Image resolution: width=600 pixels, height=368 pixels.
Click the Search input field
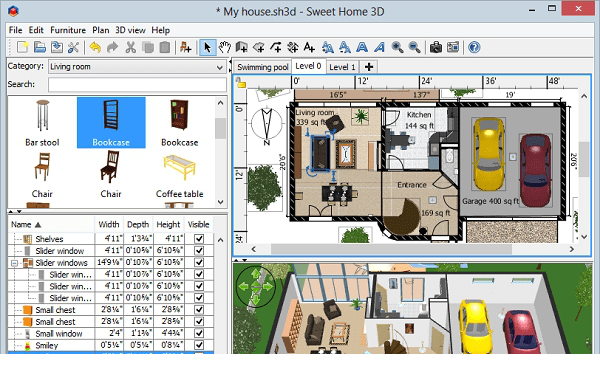pyautogui.click(x=137, y=85)
